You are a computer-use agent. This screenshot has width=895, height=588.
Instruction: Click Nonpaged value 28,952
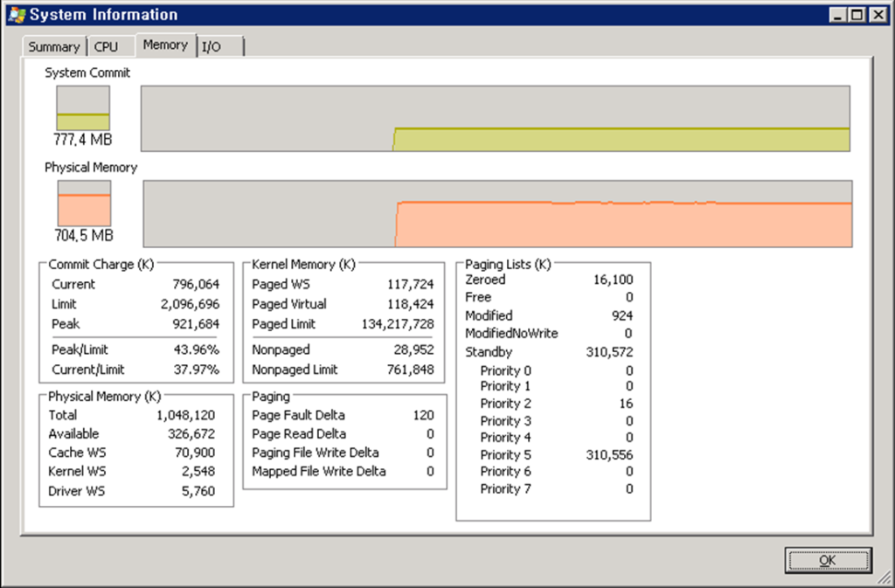(413, 349)
